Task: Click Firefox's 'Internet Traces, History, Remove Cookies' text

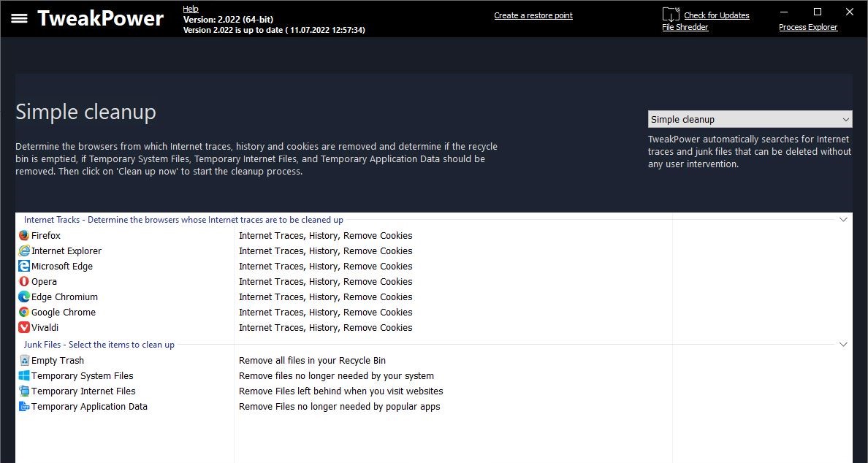Action: 326,236
